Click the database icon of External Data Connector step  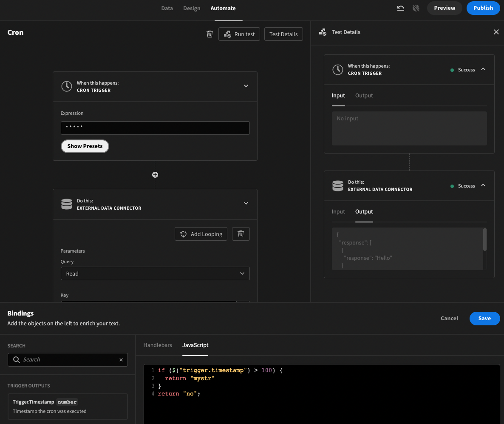[x=67, y=204]
